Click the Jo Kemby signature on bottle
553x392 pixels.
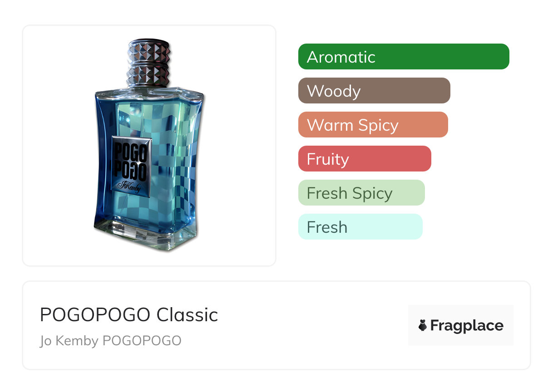pos(129,185)
